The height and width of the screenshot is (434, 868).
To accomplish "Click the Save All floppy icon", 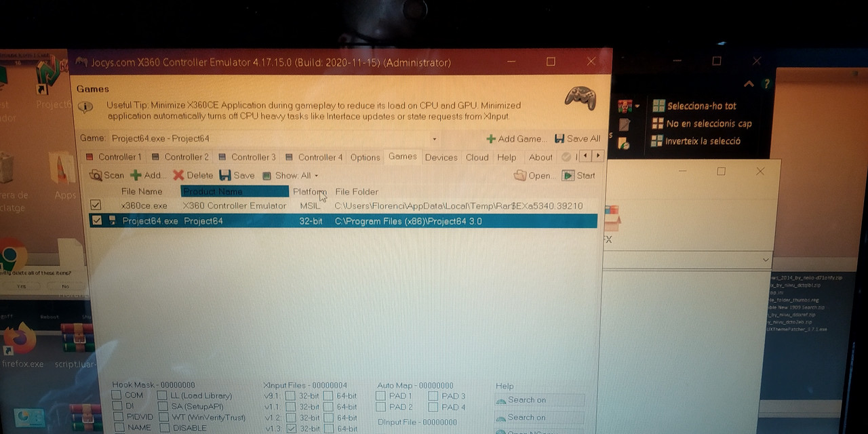I will (x=559, y=138).
